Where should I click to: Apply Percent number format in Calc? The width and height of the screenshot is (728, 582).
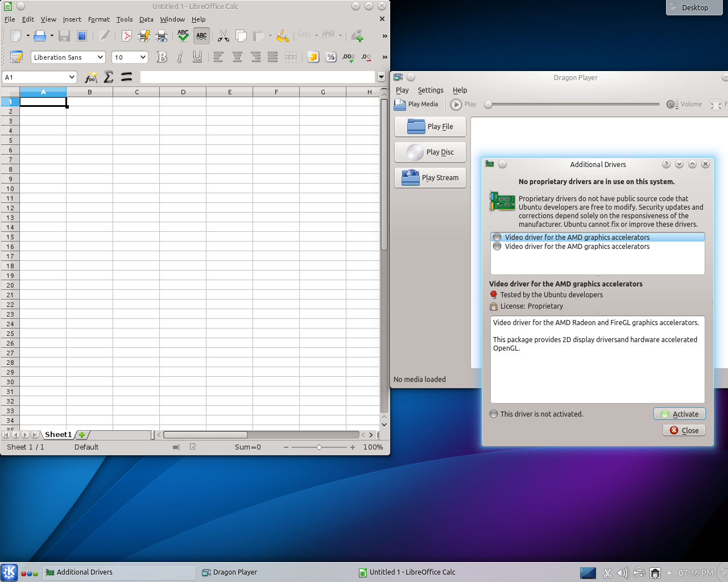tap(331, 57)
